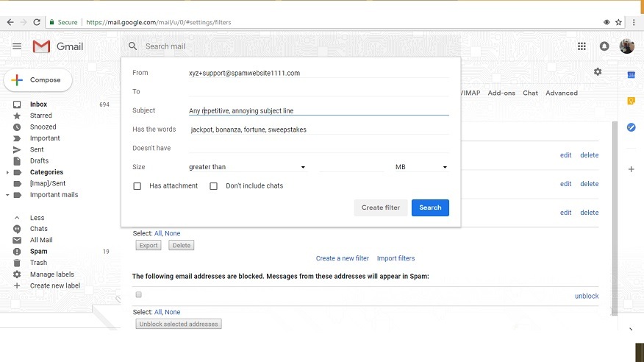Check the Has attachment checkbox

coord(137,186)
